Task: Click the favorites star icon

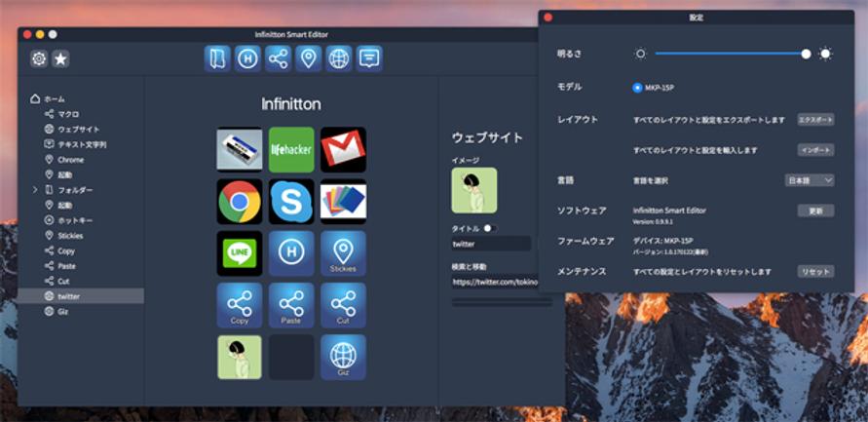Action: tap(60, 59)
